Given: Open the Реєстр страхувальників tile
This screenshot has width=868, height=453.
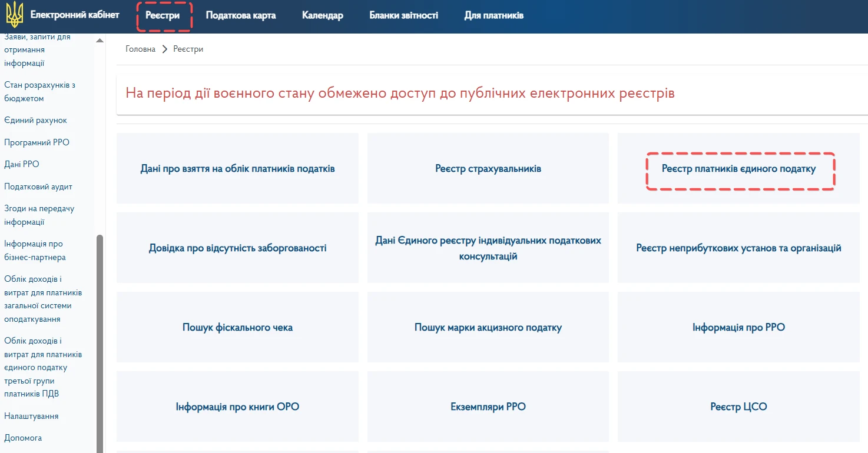Looking at the screenshot, I should [488, 169].
